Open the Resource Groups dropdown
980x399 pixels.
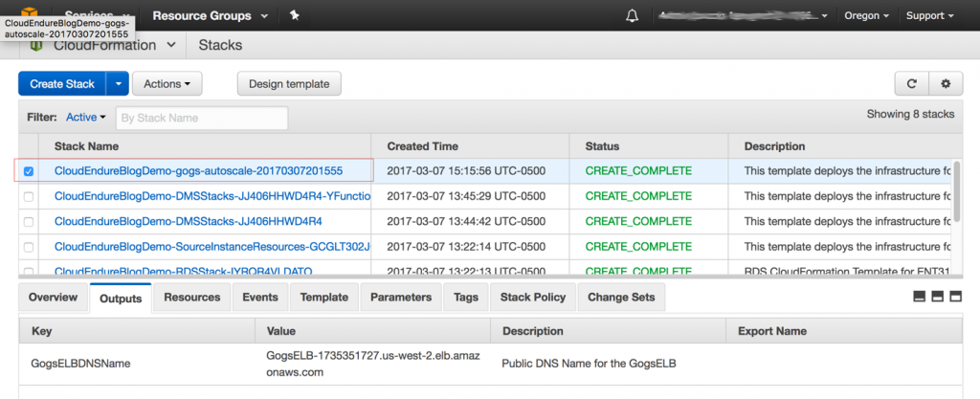210,15
